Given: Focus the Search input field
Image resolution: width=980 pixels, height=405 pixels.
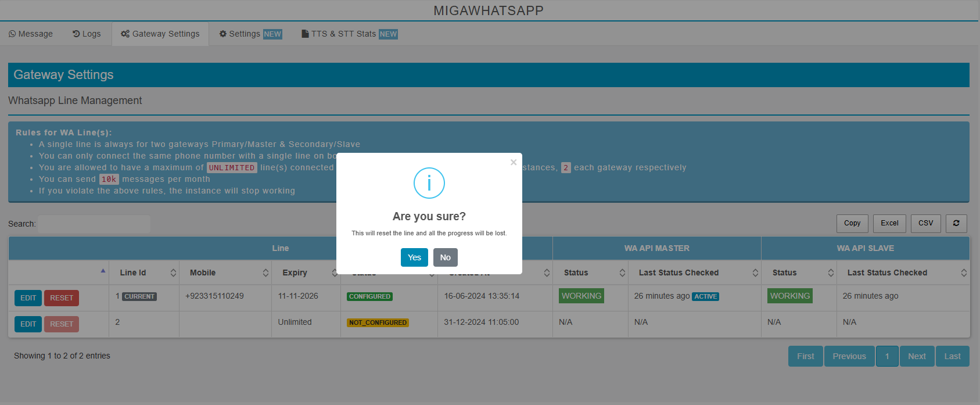Looking at the screenshot, I should click(94, 224).
